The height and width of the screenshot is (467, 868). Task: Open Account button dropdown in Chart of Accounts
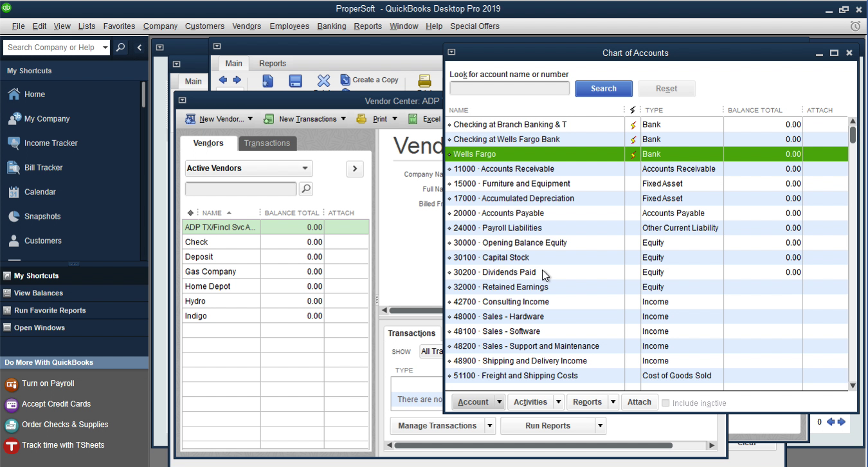499,402
